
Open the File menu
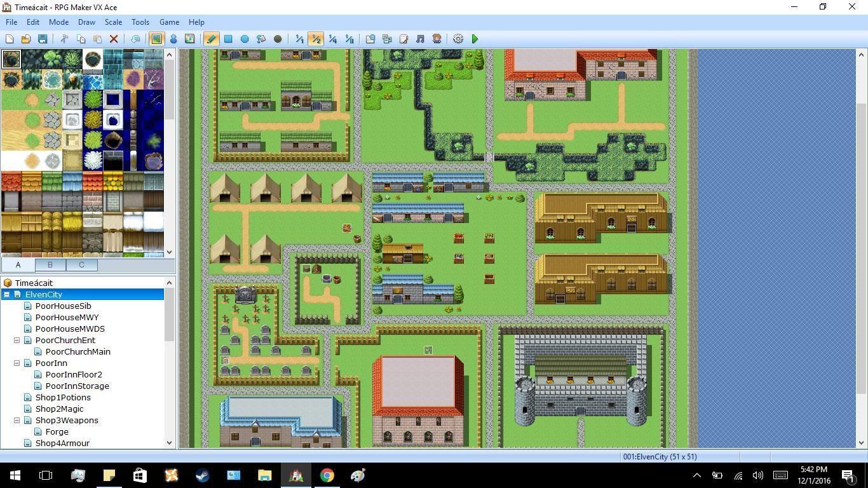(11, 22)
